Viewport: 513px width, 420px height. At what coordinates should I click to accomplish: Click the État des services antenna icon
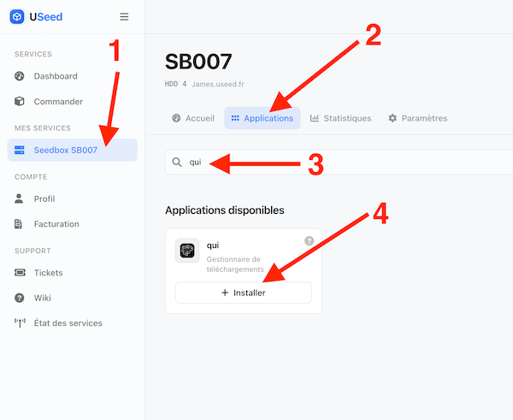tap(20, 323)
